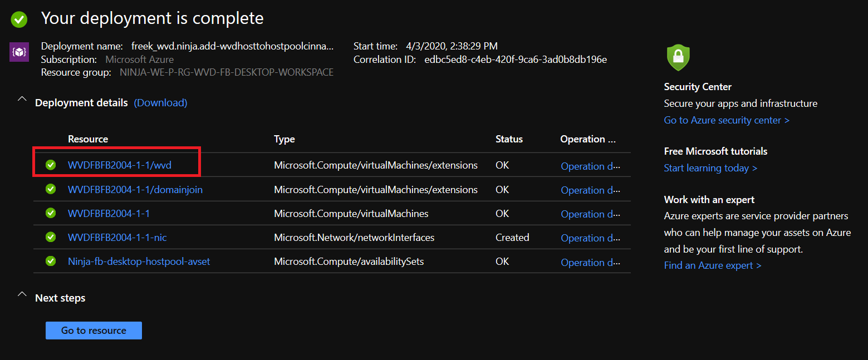Open the Ninja-fb-desktop-hostpool-avset link
868x360 pixels.
[139, 262]
